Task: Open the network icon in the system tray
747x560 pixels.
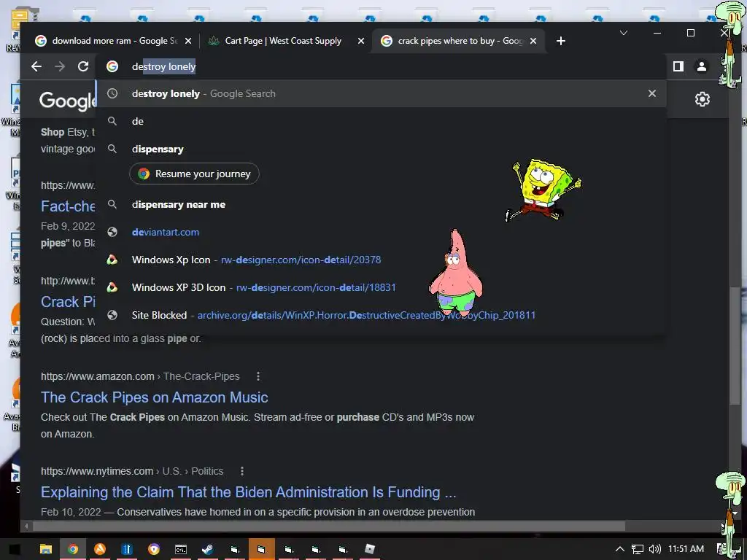Action: tap(637, 549)
